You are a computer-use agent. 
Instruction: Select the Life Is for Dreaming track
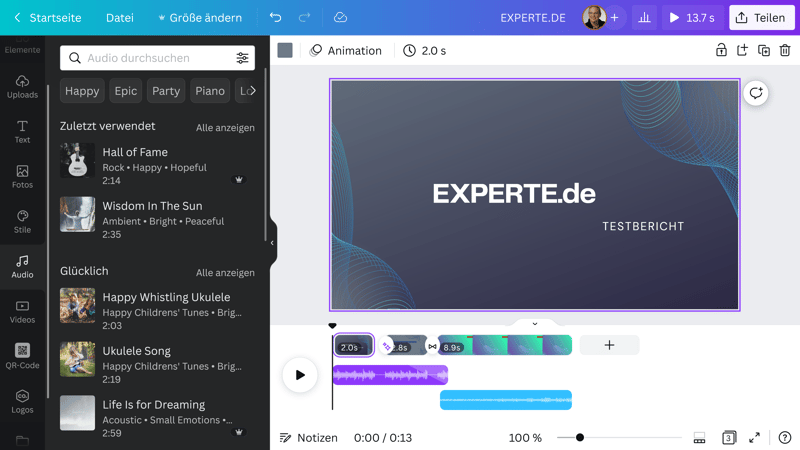click(x=157, y=418)
